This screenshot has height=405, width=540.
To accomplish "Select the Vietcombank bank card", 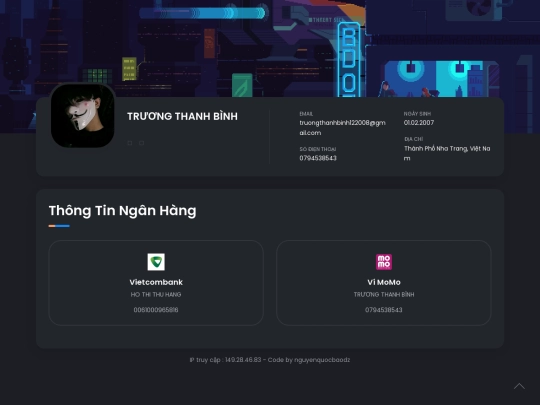I will coord(156,283).
